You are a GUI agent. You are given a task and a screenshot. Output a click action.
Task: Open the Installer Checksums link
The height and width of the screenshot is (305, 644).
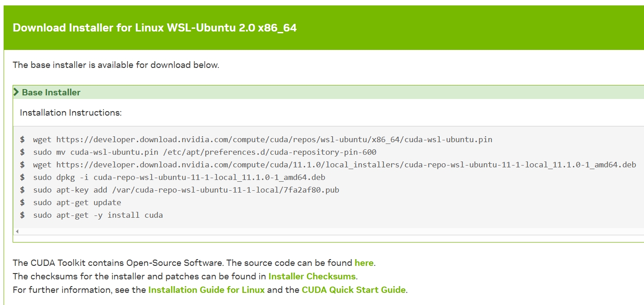click(x=312, y=276)
